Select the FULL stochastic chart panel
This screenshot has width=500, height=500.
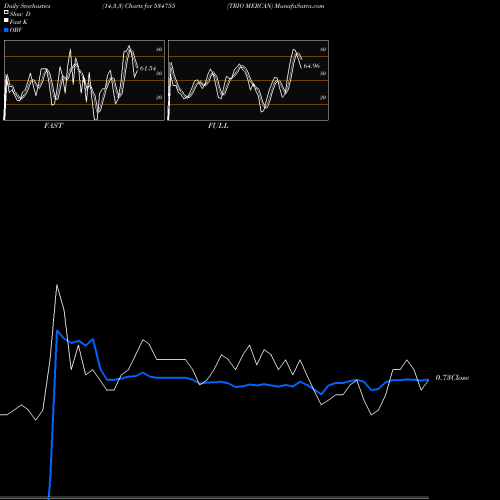click(248, 80)
